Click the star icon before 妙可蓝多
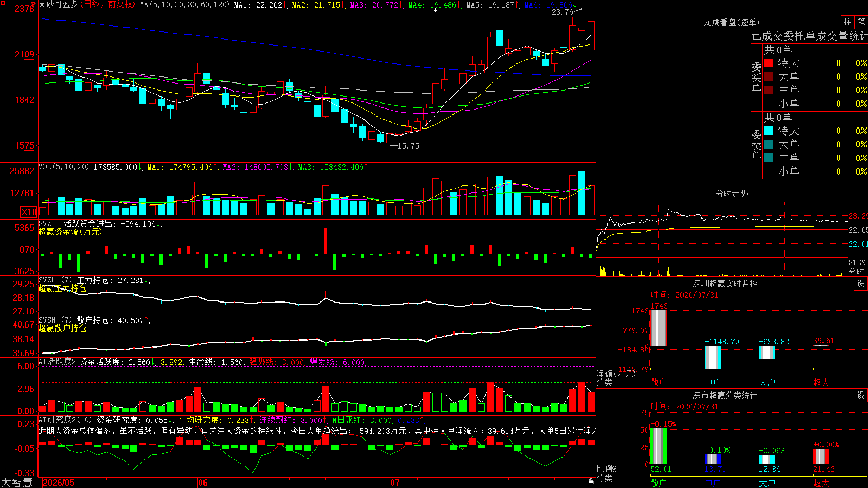Viewport: 868px width, 488px height. (x=42, y=4)
